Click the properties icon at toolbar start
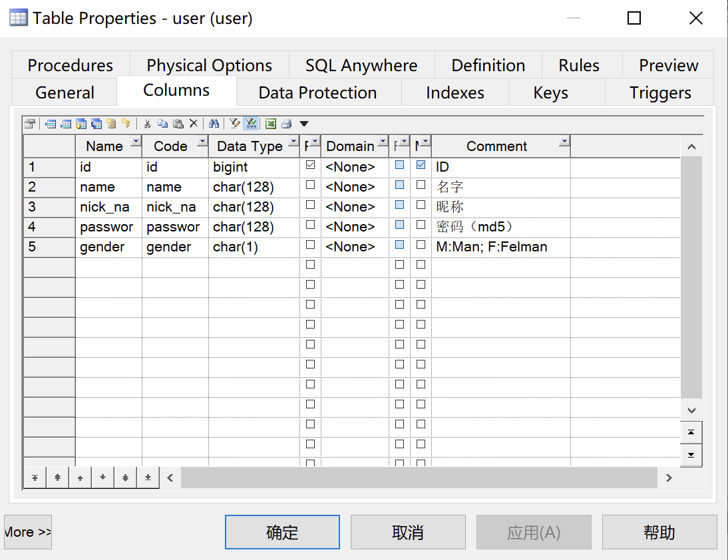Image resolution: width=728 pixels, height=560 pixels. coord(29,124)
